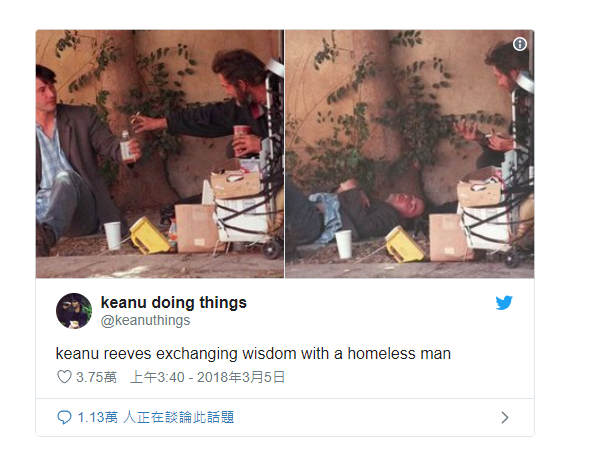Click the info icon on the photo
The height and width of the screenshot is (455, 591).
[520, 44]
